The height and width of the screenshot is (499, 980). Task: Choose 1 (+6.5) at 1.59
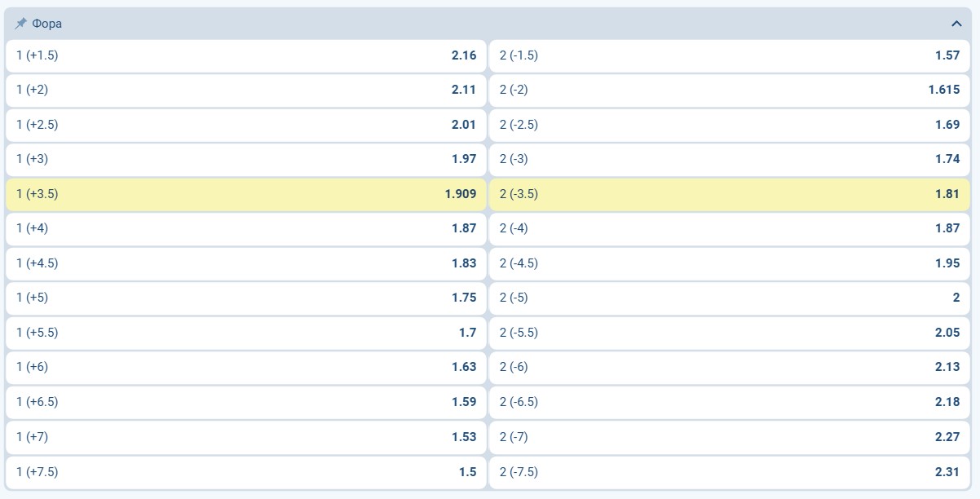point(245,402)
